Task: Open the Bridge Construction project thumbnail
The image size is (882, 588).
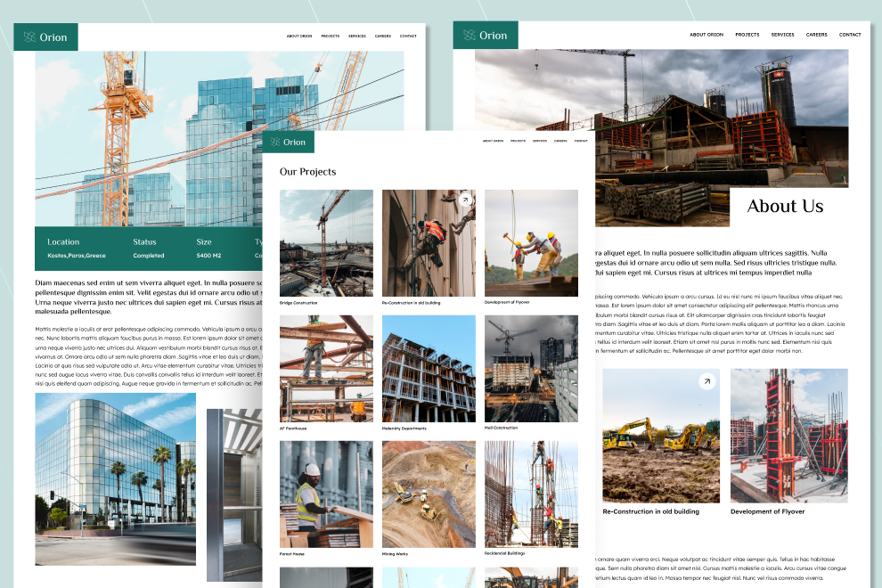Action: (326, 243)
